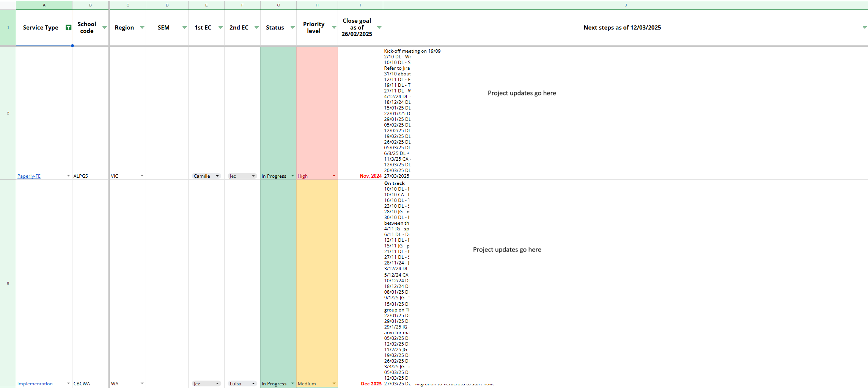Open the Medium priority dropdown

pyautogui.click(x=334, y=383)
